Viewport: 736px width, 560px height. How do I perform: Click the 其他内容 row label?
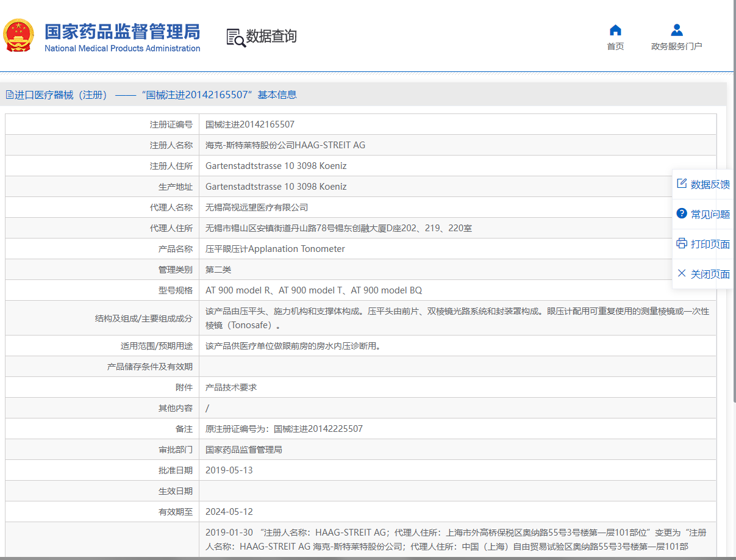(x=176, y=408)
